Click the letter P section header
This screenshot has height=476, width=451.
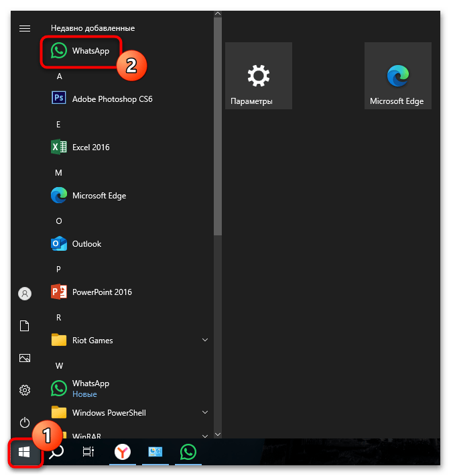(58, 270)
